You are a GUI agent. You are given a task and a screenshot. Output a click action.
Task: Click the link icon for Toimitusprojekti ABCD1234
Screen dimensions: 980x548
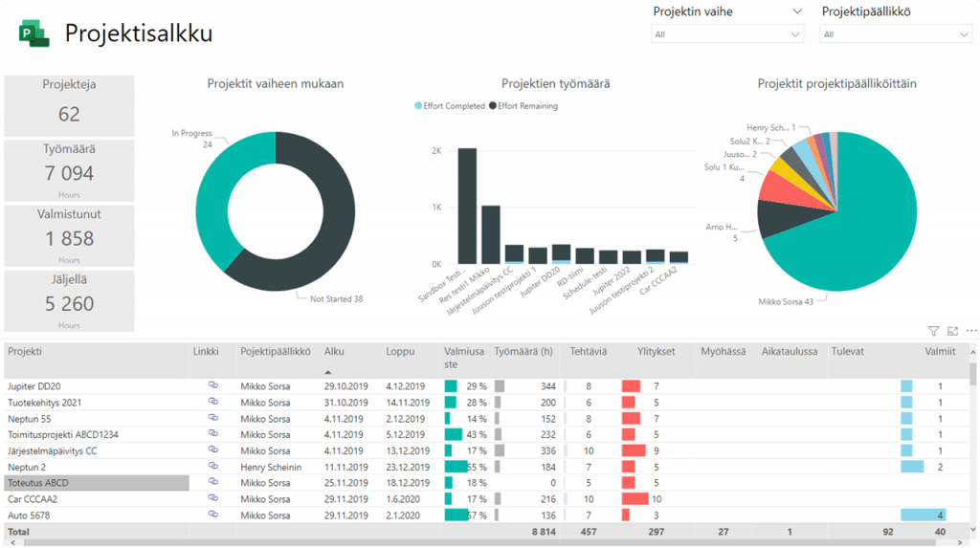point(213,434)
